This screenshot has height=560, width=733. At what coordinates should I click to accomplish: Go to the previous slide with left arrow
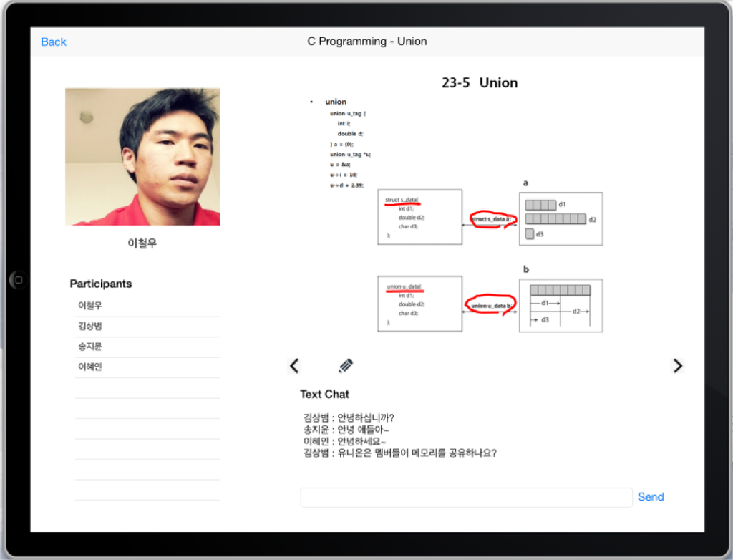294,366
